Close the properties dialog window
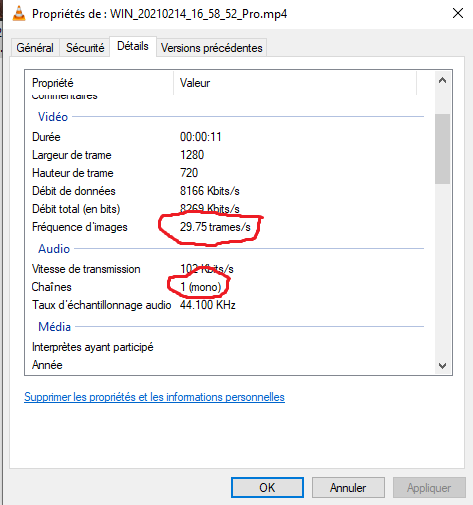 point(458,13)
